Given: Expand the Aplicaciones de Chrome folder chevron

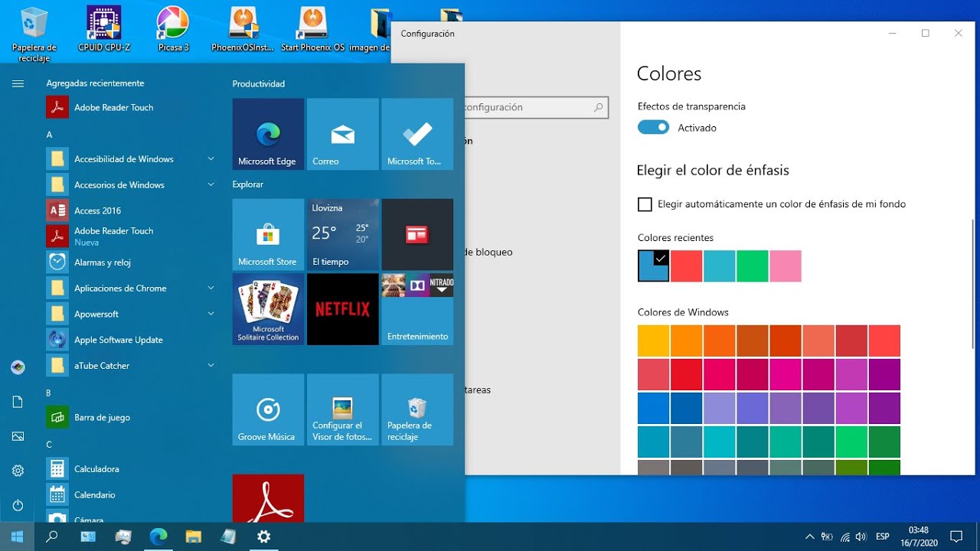Looking at the screenshot, I should (x=211, y=289).
